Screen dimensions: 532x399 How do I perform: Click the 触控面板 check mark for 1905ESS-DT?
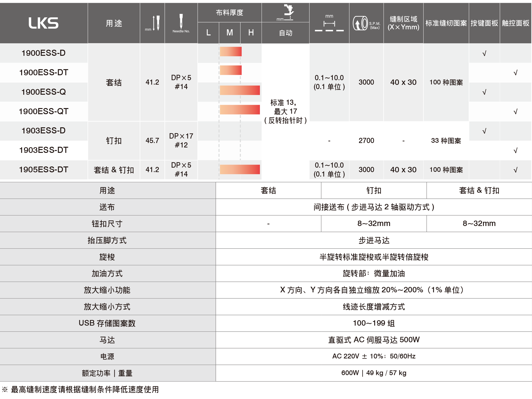point(515,170)
